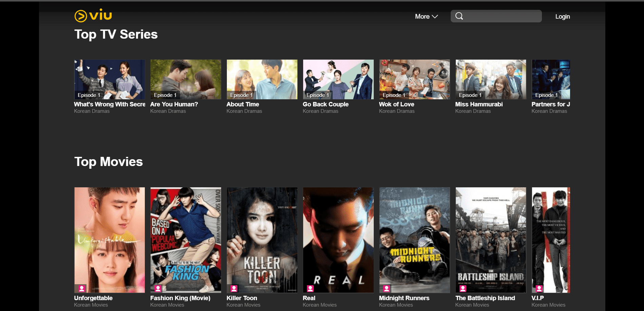Click the pink premium badge on Unforgettable
The width and height of the screenshot is (644, 311).
coord(81,288)
